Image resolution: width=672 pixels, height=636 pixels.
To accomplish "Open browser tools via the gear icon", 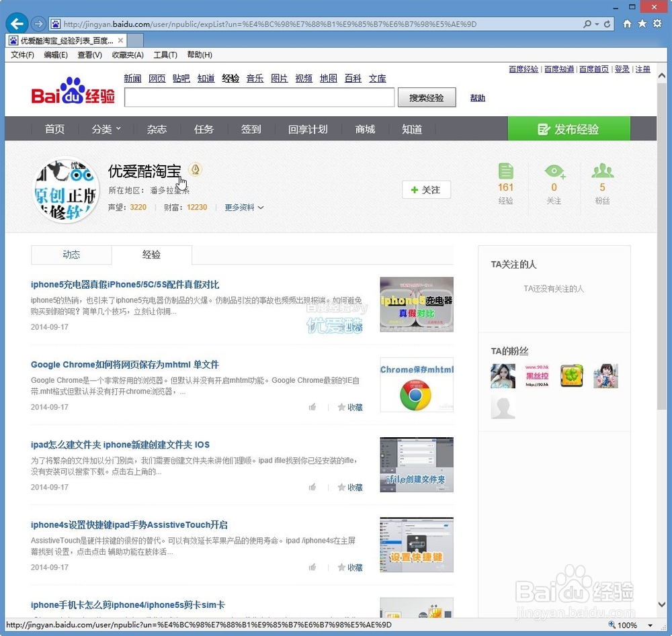I will coord(657,24).
